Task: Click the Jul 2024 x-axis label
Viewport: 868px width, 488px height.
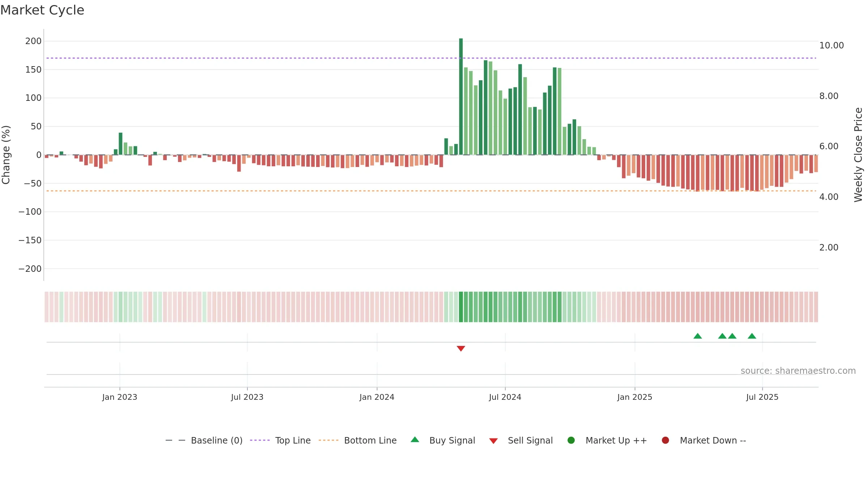Action: tap(505, 397)
